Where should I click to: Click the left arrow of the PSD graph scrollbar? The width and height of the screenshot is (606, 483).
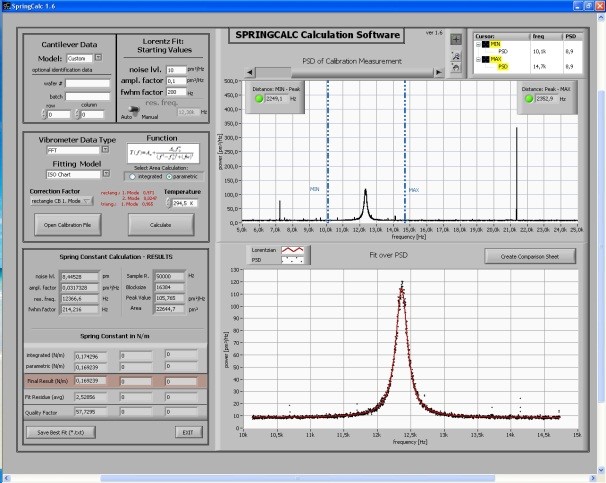point(250,72)
